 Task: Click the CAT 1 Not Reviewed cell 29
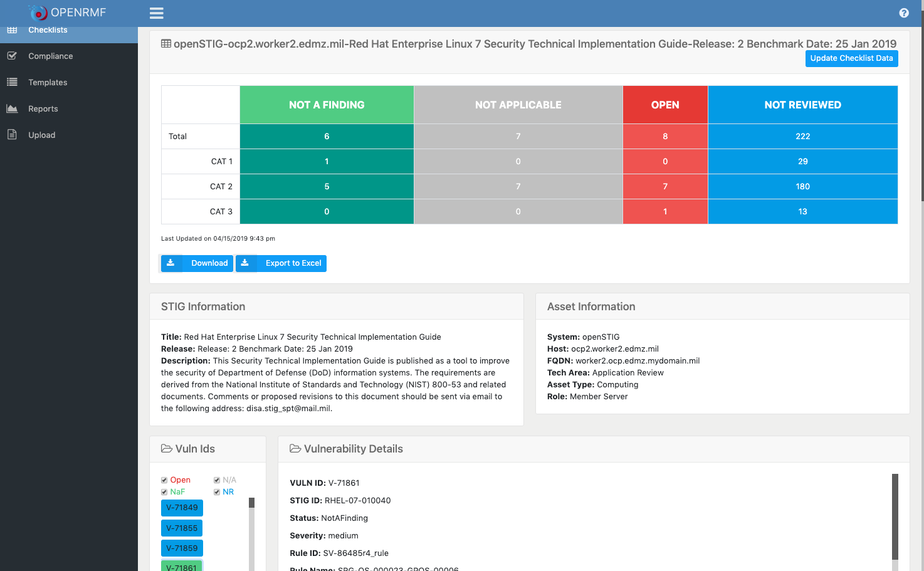[803, 161]
